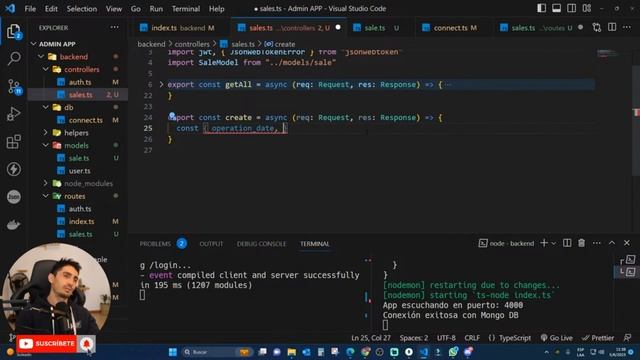Open the Explorer view in activity bar

[13, 31]
